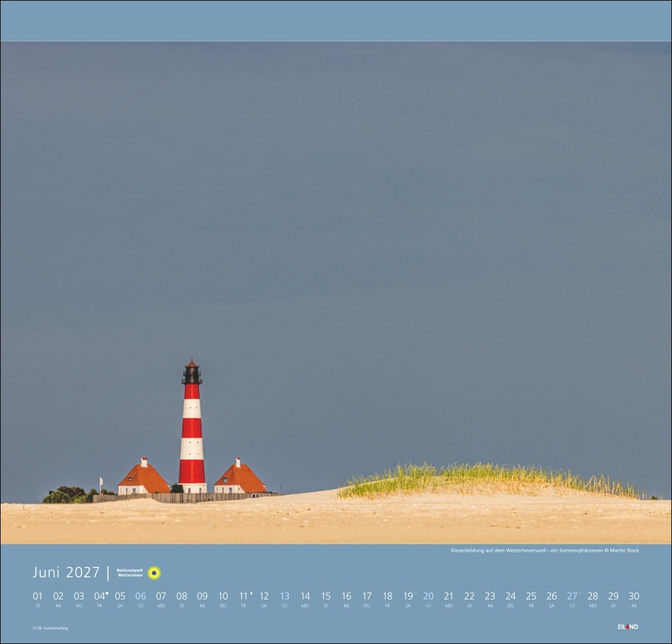
Task: Click the white flag left of houses
Action: click(100, 481)
